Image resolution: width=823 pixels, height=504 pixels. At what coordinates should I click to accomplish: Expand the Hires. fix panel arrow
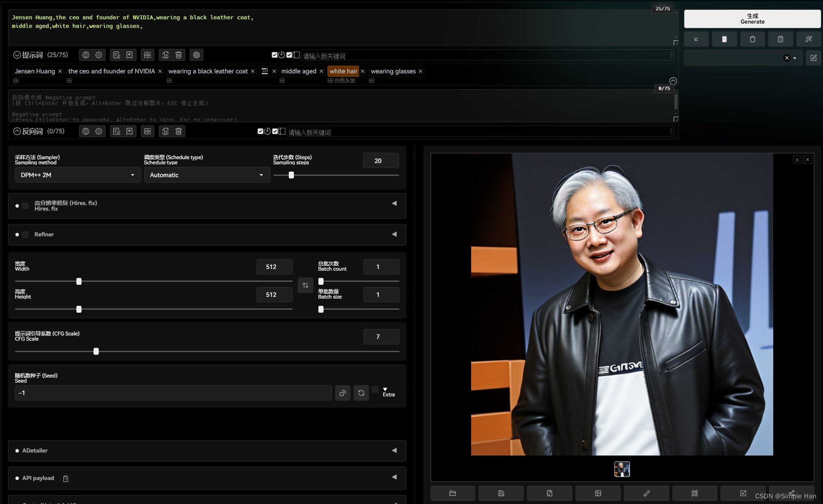coord(394,203)
